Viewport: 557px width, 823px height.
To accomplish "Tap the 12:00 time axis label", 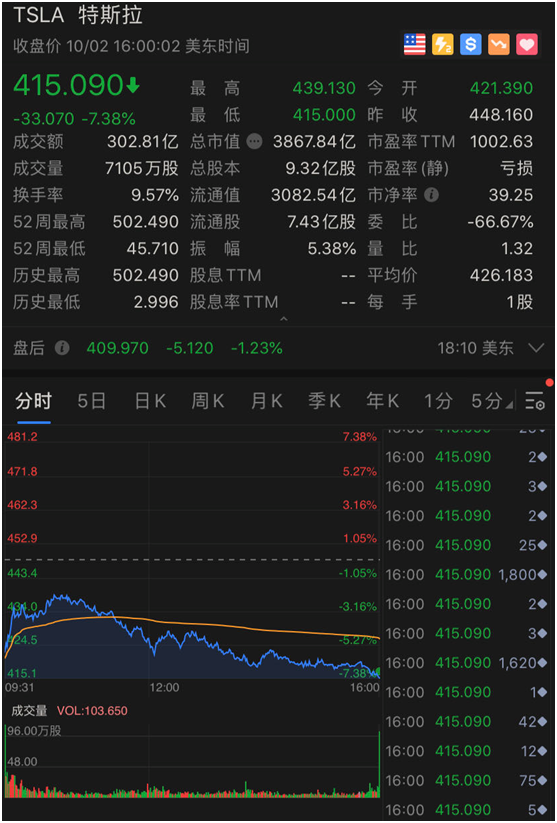I will (x=166, y=688).
